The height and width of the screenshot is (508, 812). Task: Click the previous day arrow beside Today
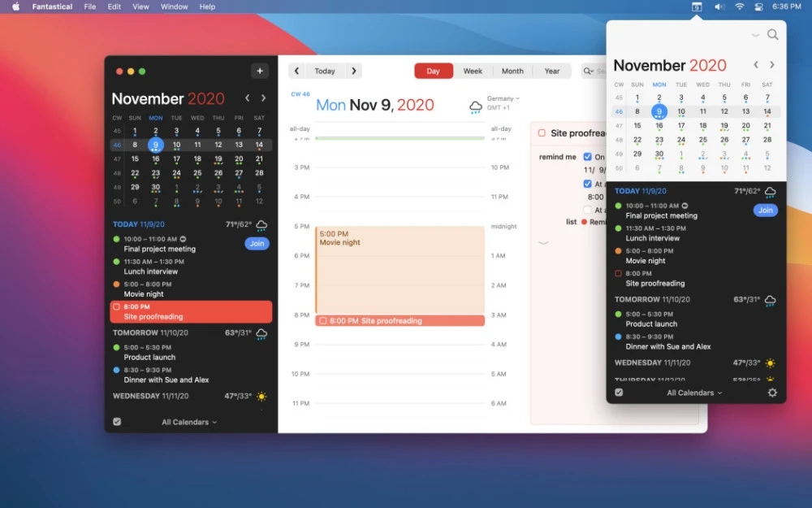[296, 71]
